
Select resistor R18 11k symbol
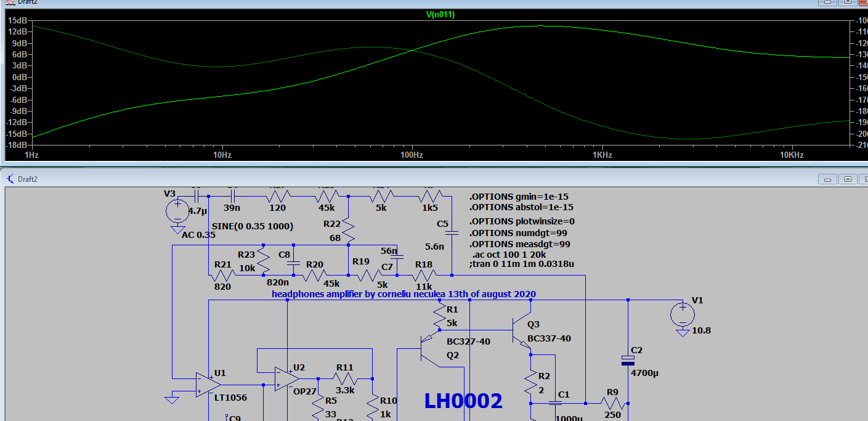coord(424,275)
